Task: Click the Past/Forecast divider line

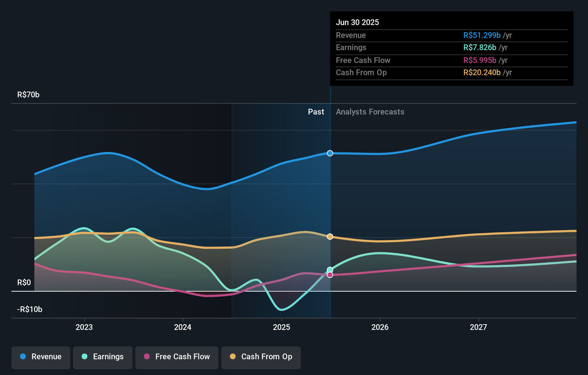Action: pos(330,200)
